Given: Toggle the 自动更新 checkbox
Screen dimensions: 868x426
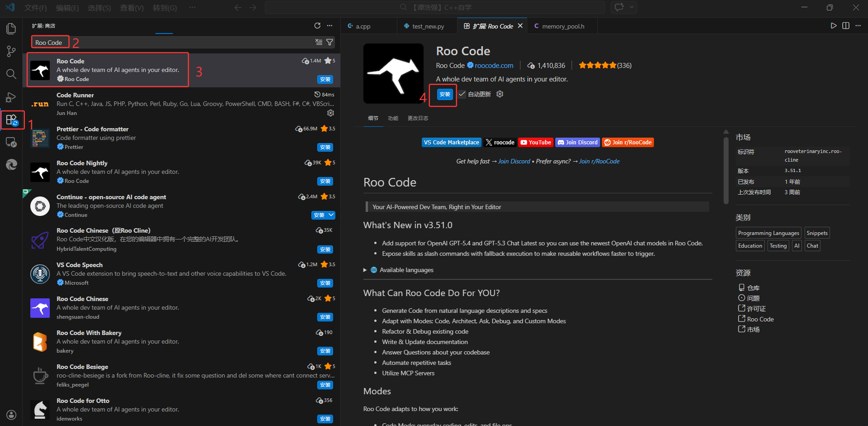Looking at the screenshot, I should tap(462, 94).
